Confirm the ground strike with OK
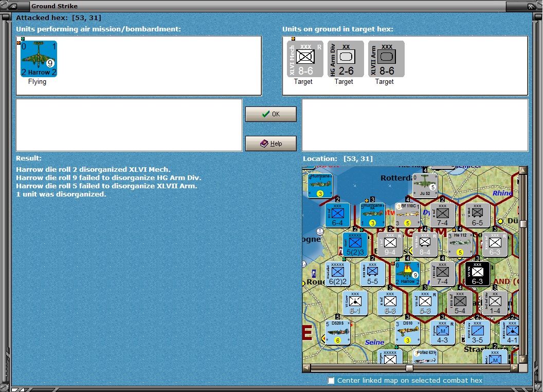543x392 pixels. tap(271, 114)
